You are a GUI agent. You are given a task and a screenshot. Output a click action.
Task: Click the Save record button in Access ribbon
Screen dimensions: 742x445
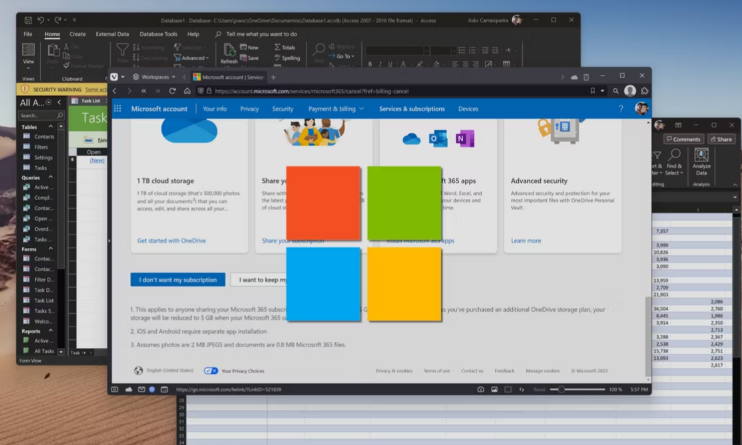coord(249,58)
